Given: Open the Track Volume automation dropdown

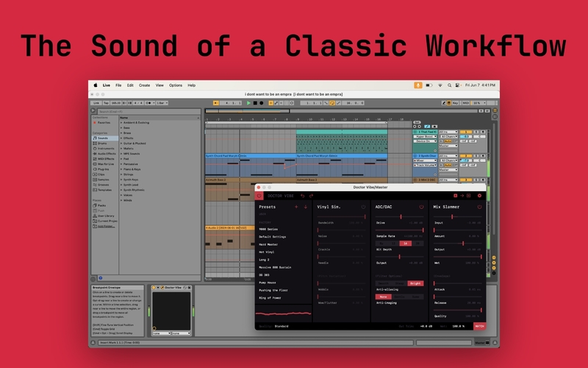Looking at the screenshot, I should pos(425,165).
